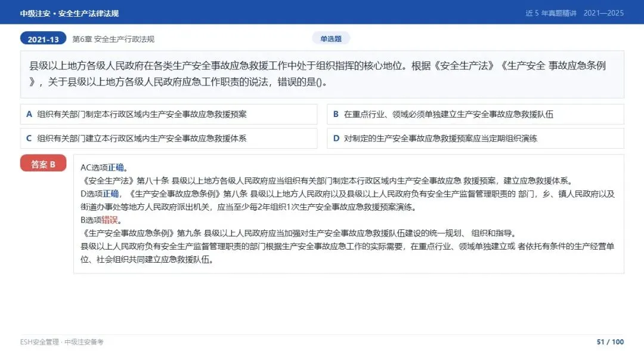The image size is (644, 363).
Task: Click the explanation line AC选项正确
Action: (x=105, y=167)
